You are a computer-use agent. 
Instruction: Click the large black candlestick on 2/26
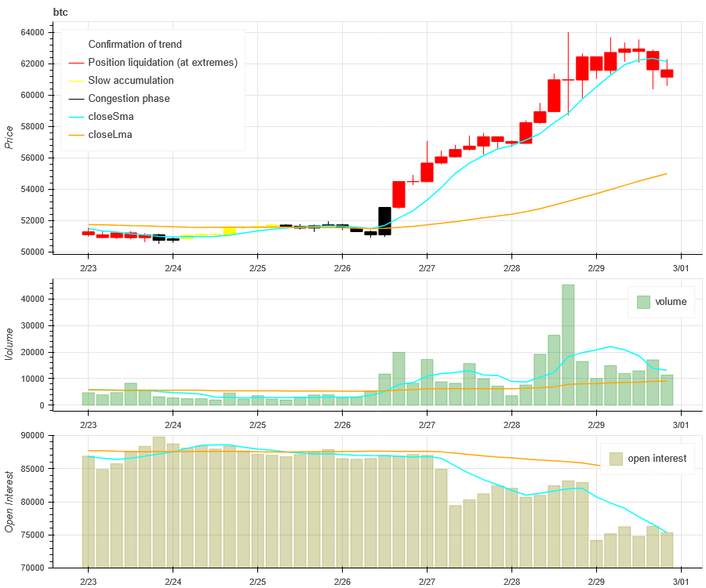tap(384, 221)
